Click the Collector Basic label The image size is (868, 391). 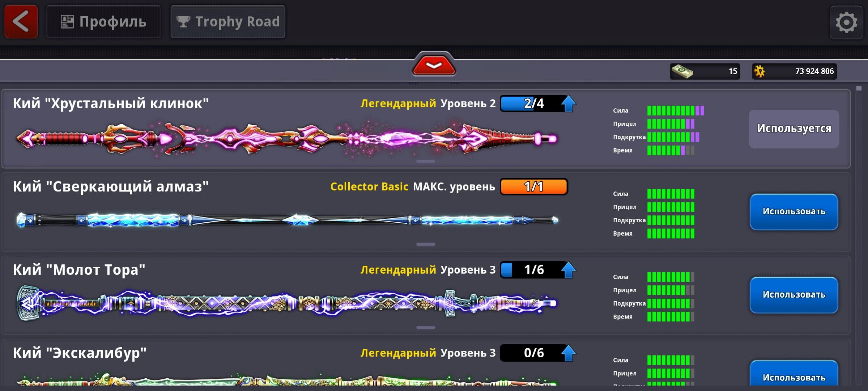pyautogui.click(x=369, y=187)
